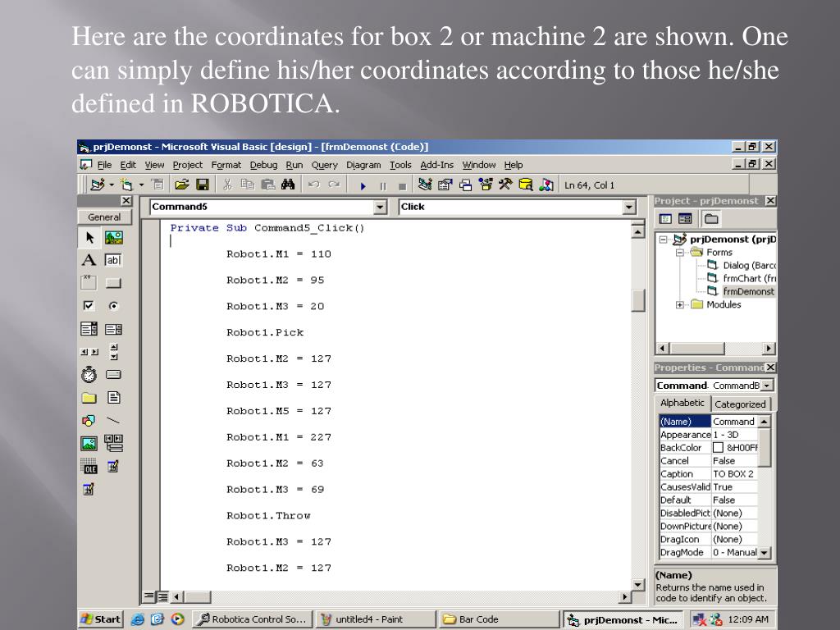
Task: Select the OptionButton control tool
Action: (x=113, y=306)
